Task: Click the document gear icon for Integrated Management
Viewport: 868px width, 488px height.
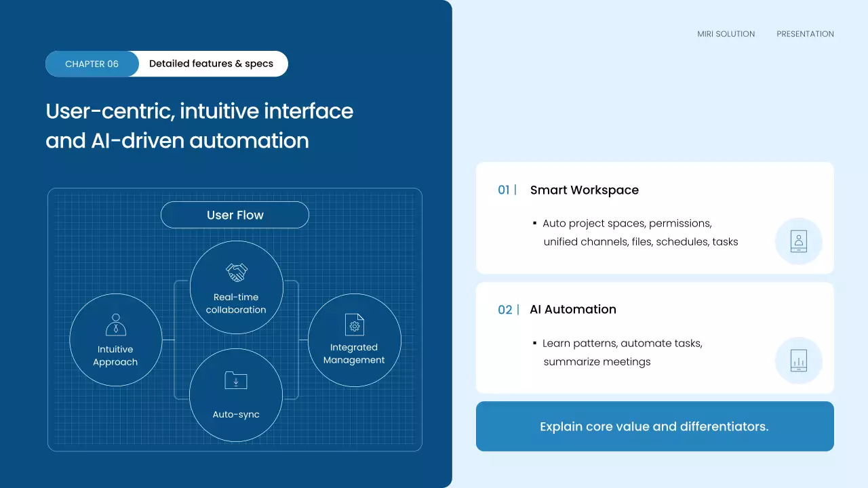Action: click(x=354, y=324)
